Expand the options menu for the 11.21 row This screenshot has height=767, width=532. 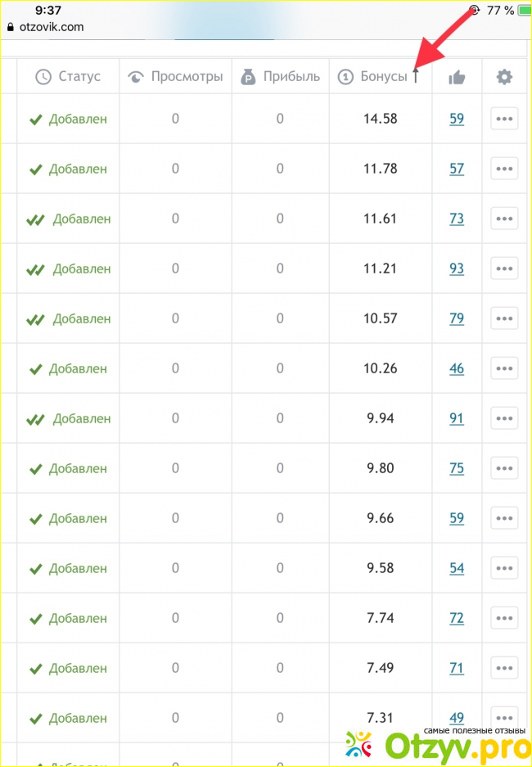504,269
